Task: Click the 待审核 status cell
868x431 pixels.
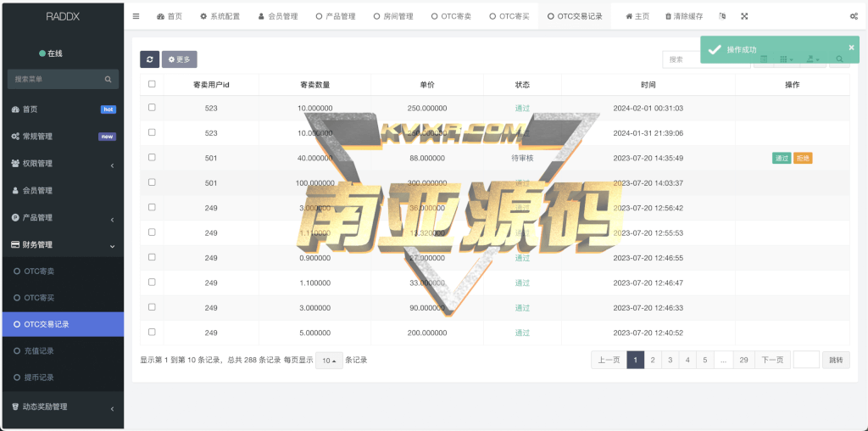Action: pyautogui.click(x=522, y=158)
